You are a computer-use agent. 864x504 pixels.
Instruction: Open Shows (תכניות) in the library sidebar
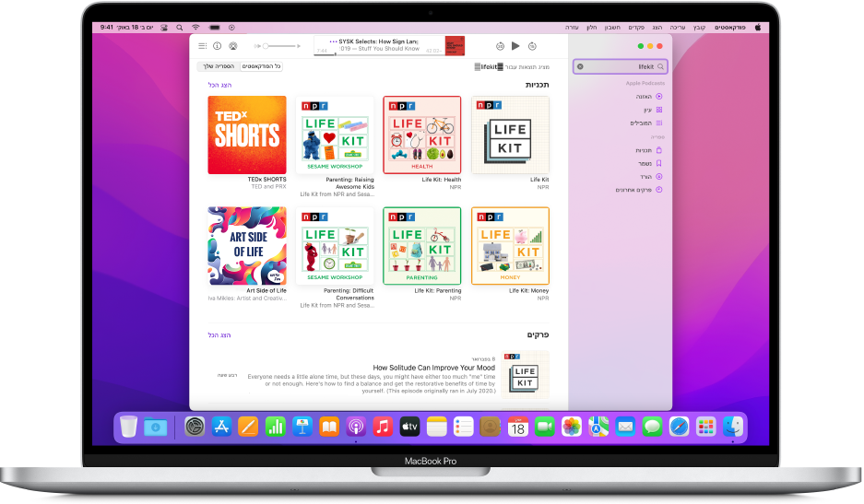(648, 150)
